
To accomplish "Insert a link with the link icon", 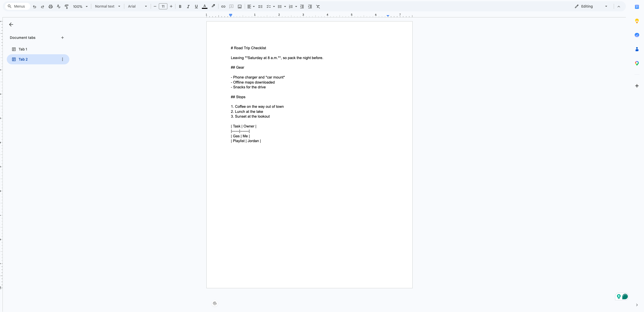I will pos(223,7).
